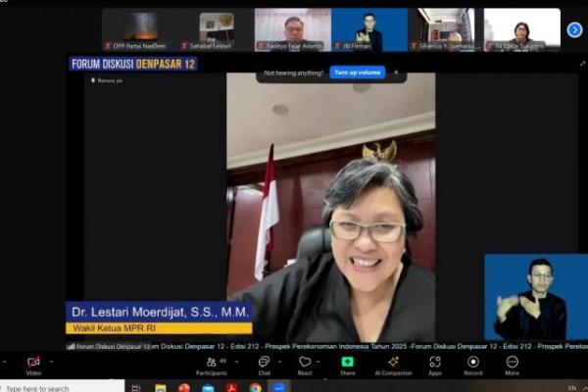Click the Turn up volume button

pyautogui.click(x=358, y=73)
